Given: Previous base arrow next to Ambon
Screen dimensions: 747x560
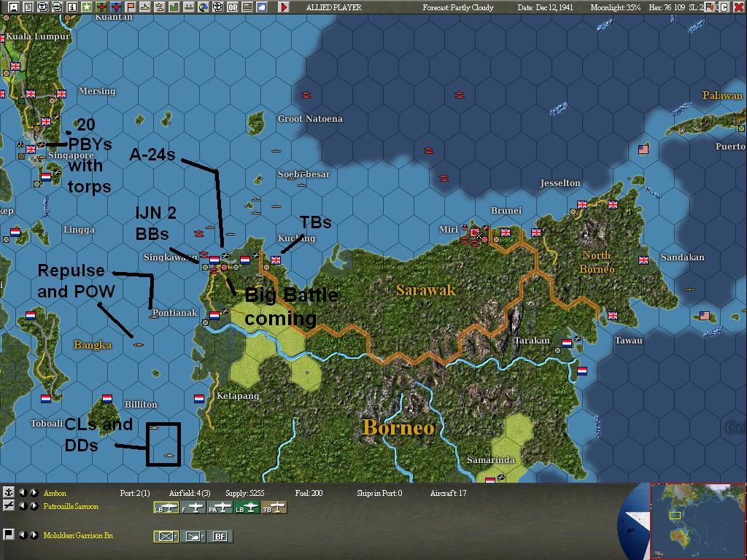Looking at the screenshot, I should click(23, 493).
